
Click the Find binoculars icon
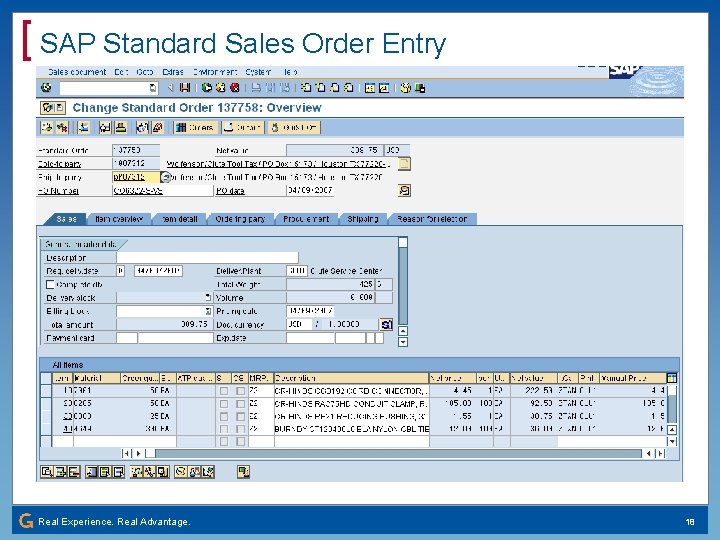[x=270, y=87]
